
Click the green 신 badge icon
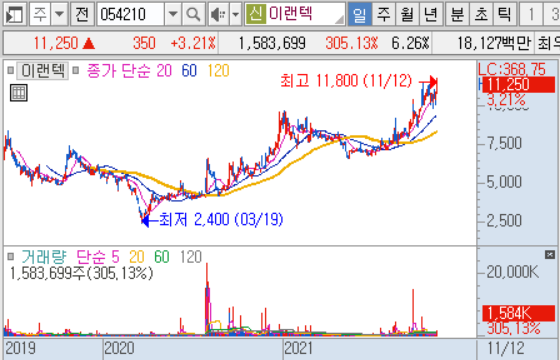[256, 14]
